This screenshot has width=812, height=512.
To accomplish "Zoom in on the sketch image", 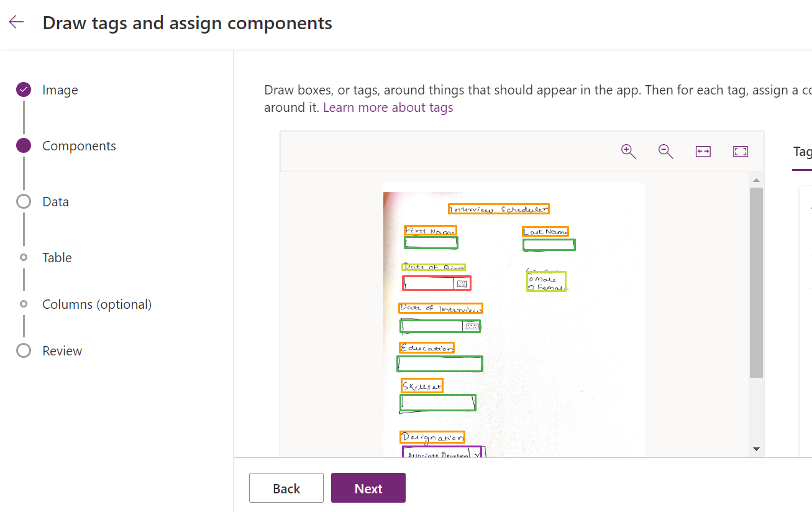I will (628, 151).
